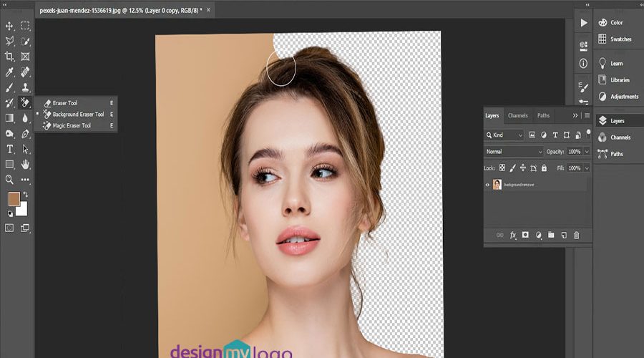644x358 pixels.
Task: Select the Polygonal Lasso tool
Action: click(x=9, y=41)
